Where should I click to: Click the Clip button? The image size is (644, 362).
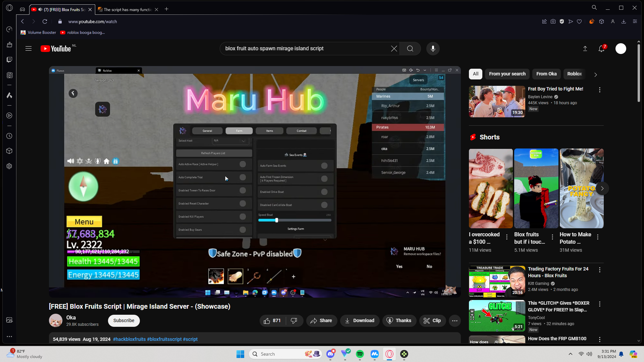point(432,321)
